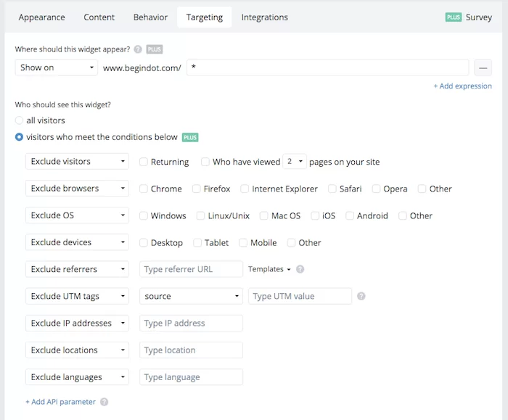
Task: Expand the UTM 'source' dropdown
Action: (x=191, y=296)
